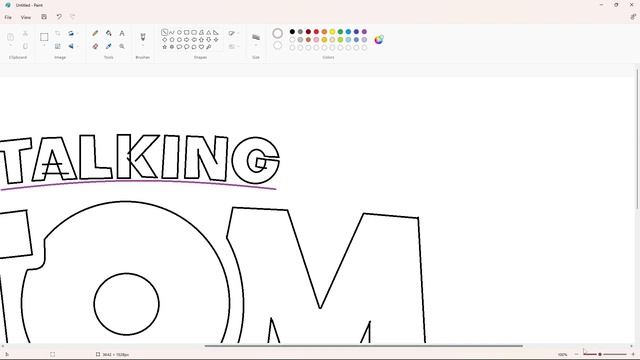Screen dimensions: 640x360
Task: Click the Cut scissors icon
Action: coord(25,33)
